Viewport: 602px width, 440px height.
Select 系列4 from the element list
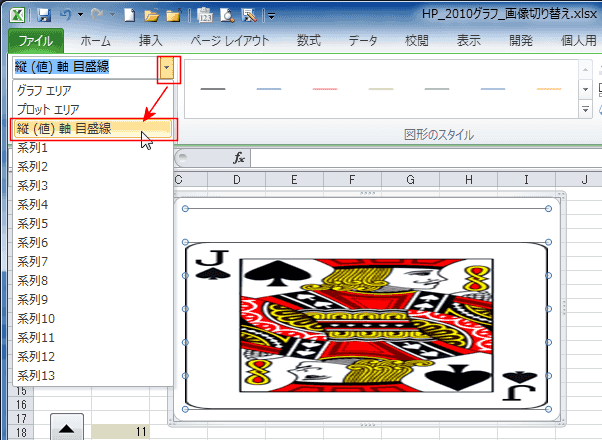(x=93, y=205)
